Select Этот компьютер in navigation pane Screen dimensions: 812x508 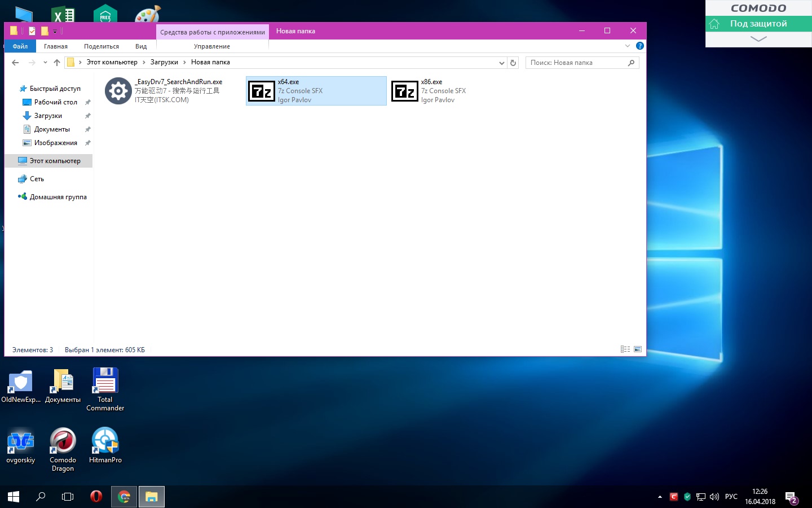55,161
